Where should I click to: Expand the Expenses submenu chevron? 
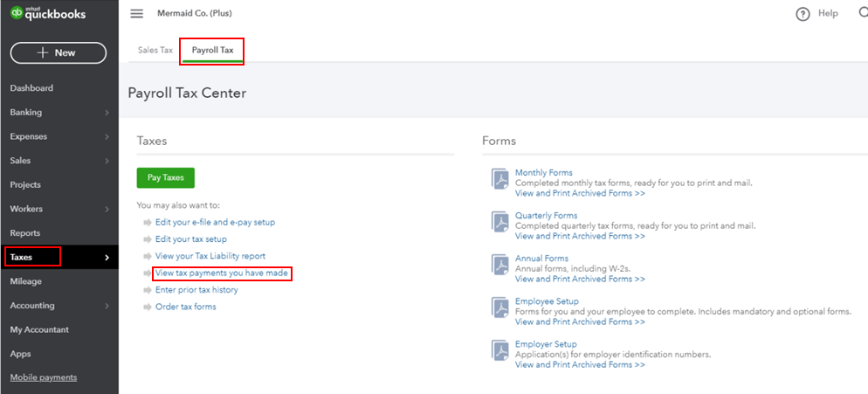point(107,136)
